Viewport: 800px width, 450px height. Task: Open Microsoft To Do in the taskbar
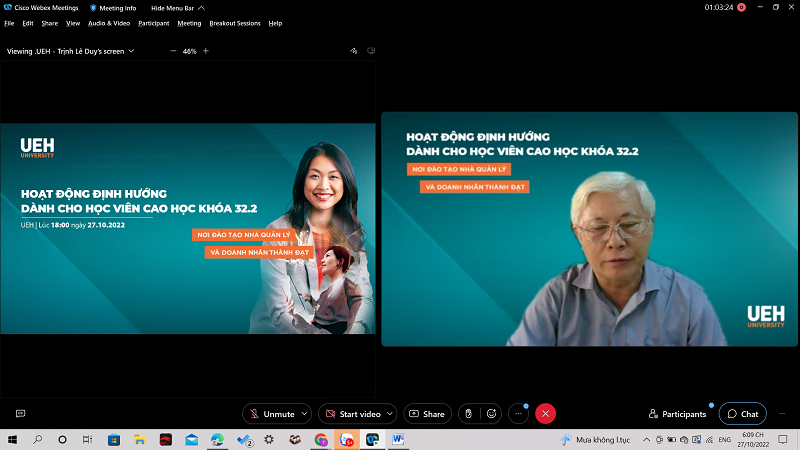(244, 440)
